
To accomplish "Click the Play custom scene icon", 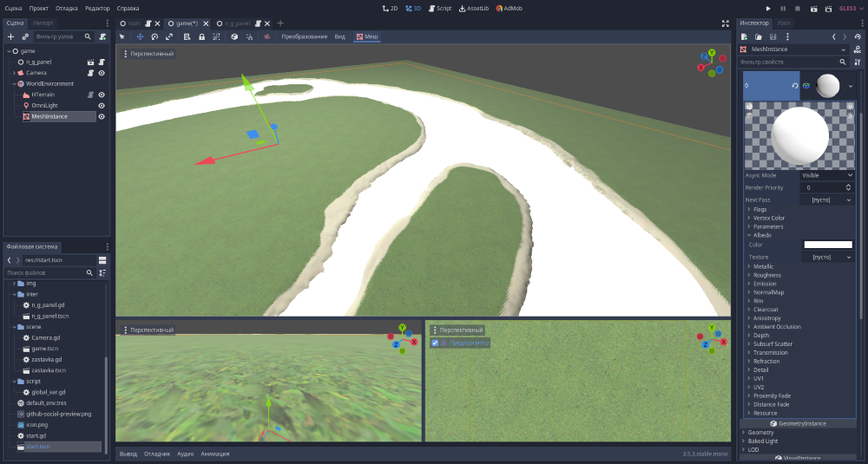I will 827,8.
